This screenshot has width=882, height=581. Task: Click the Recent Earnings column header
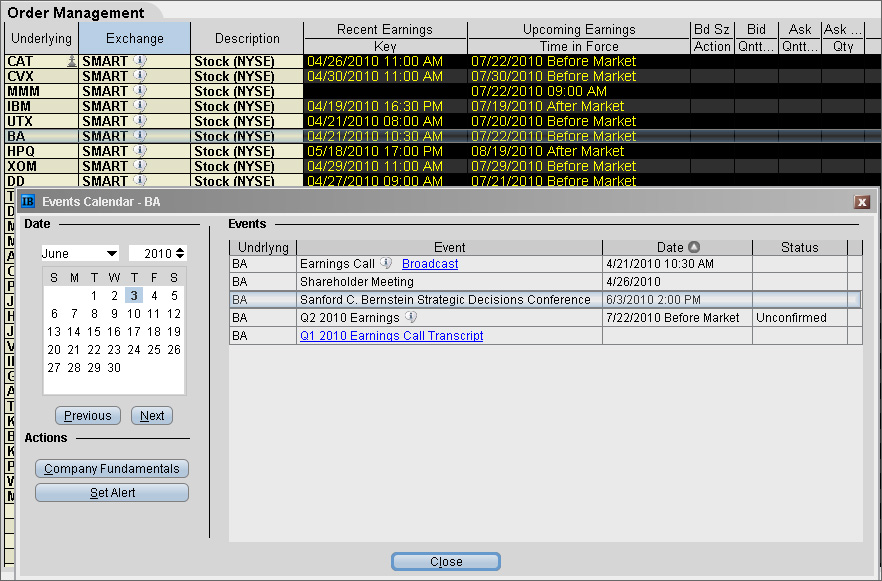click(x=385, y=30)
